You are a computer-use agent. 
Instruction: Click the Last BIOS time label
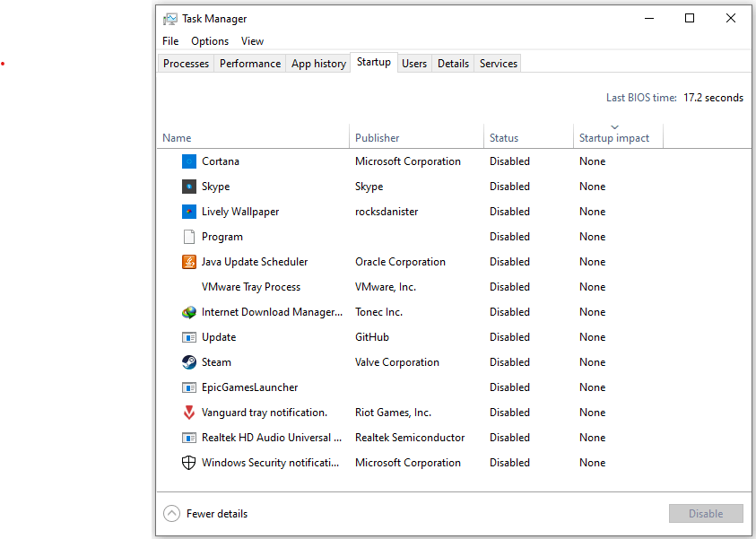click(641, 98)
